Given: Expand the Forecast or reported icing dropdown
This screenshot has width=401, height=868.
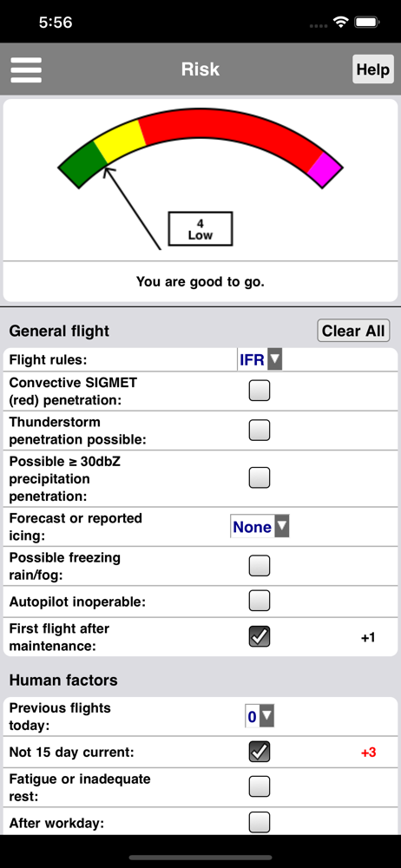Looking at the screenshot, I should pos(260,527).
